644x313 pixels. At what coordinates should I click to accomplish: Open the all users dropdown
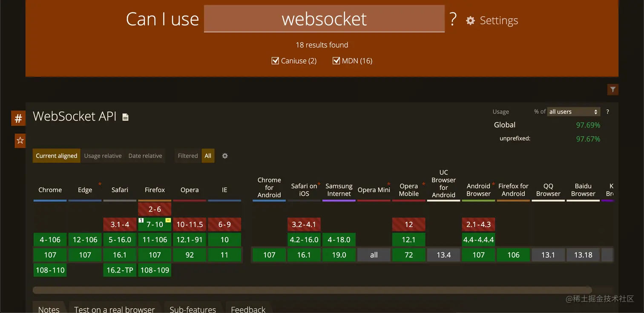point(573,112)
